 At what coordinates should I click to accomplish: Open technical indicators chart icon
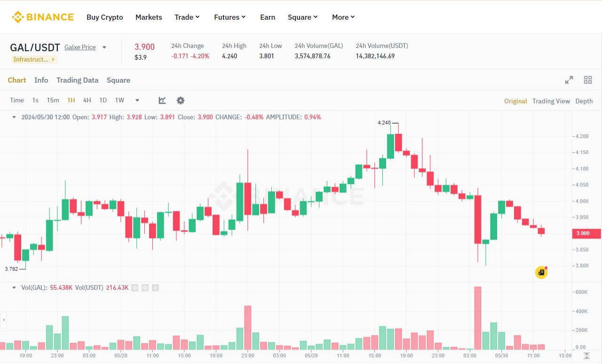[162, 100]
